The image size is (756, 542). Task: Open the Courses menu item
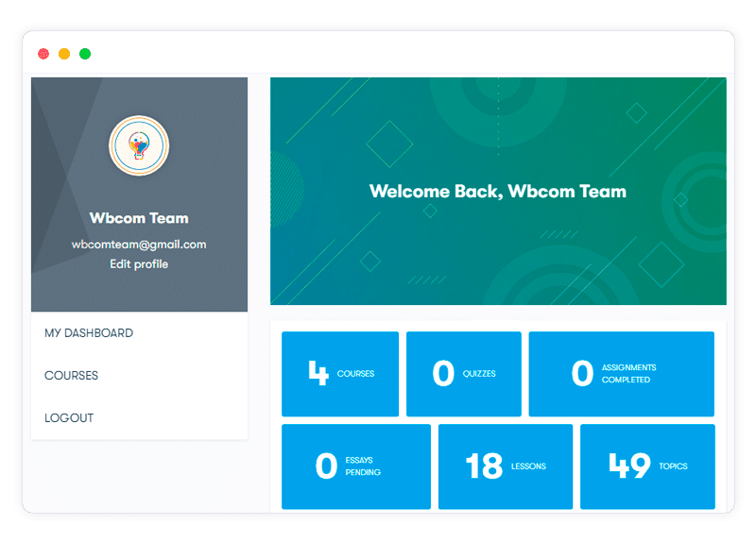(72, 375)
